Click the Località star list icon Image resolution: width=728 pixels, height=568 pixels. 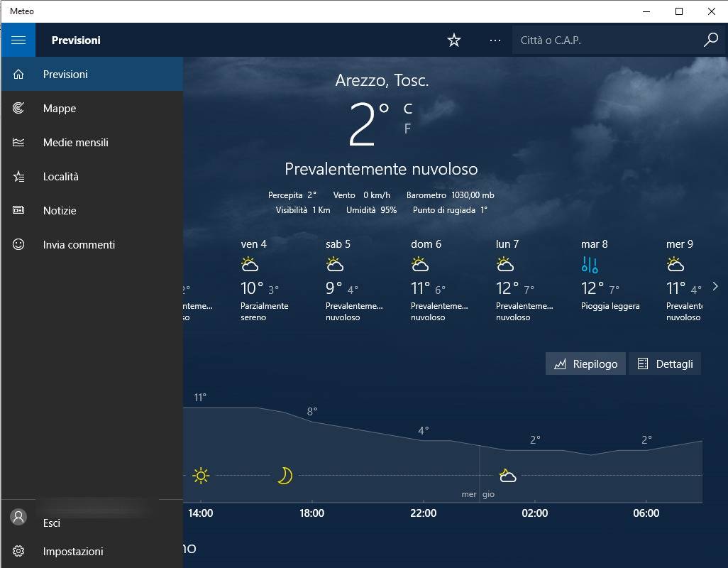[19, 177]
